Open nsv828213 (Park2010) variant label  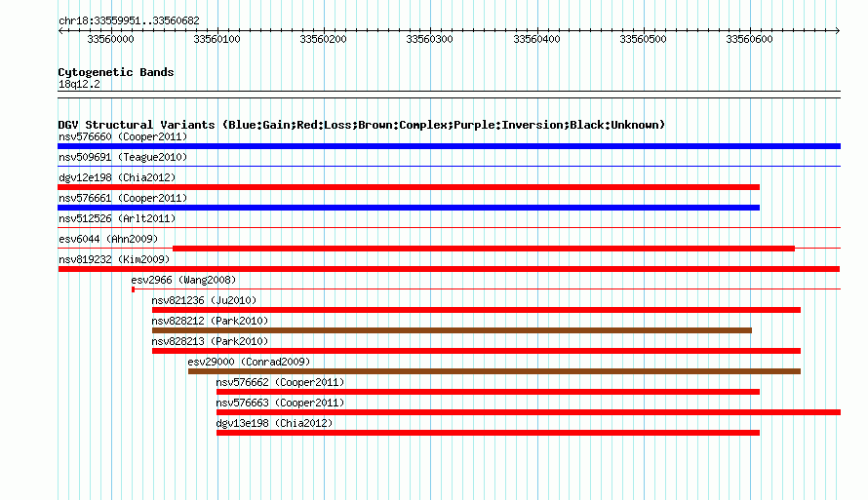pos(210,341)
